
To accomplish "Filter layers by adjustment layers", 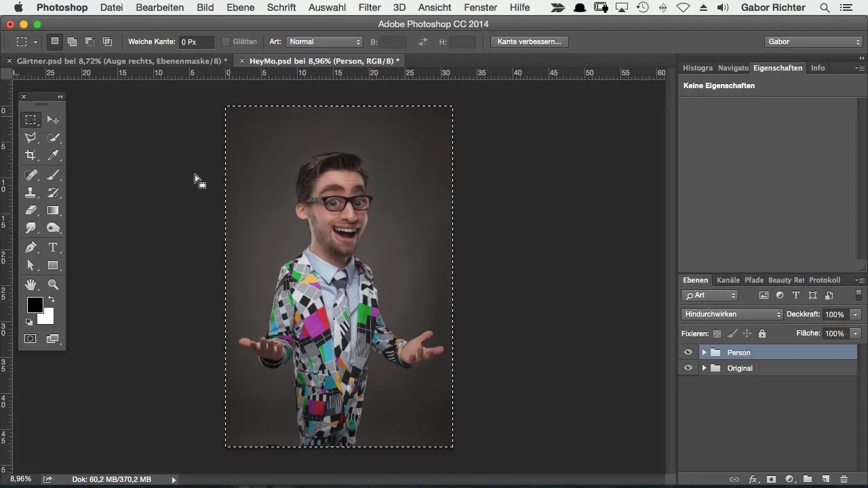I will click(780, 296).
